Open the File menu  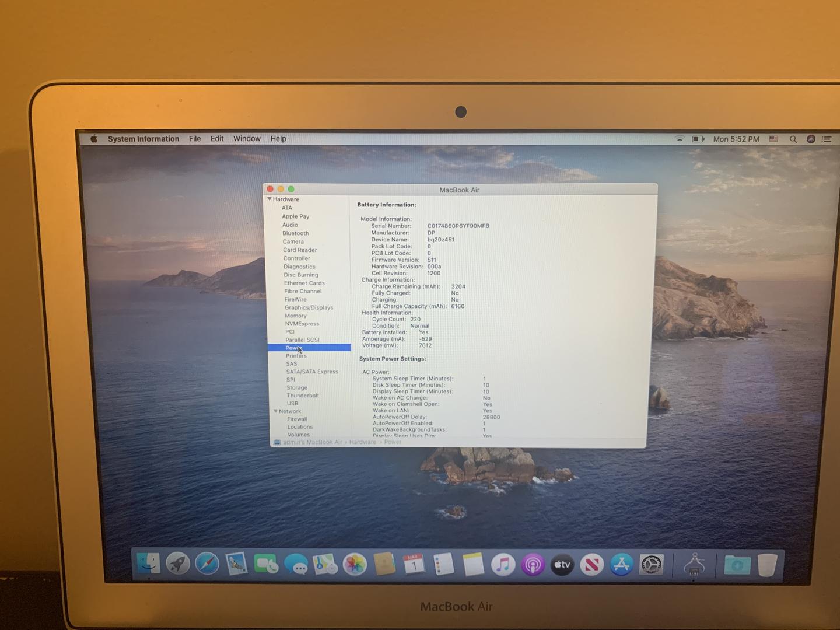click(x=195, y=139)
